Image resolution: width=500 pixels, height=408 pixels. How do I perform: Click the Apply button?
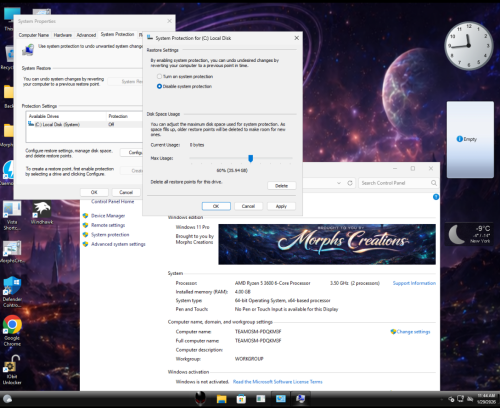pyautogui.click(x=281, y=206)
